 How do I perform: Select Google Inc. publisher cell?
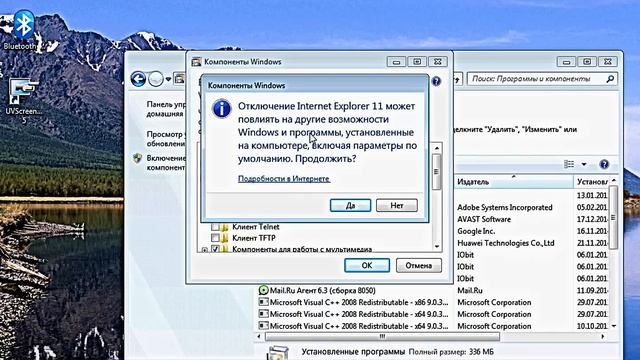[x=476, y=231]
